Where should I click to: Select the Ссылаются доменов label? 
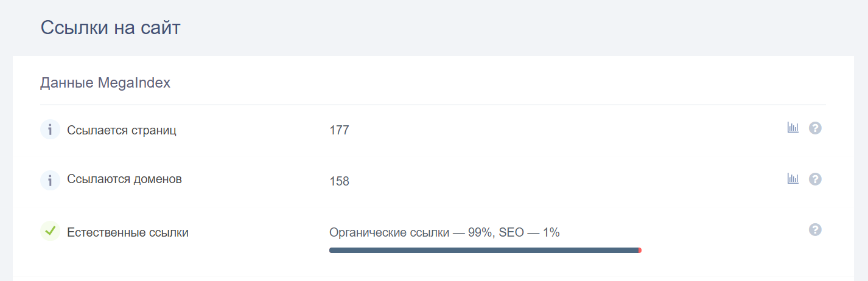[x=124, y=179]
